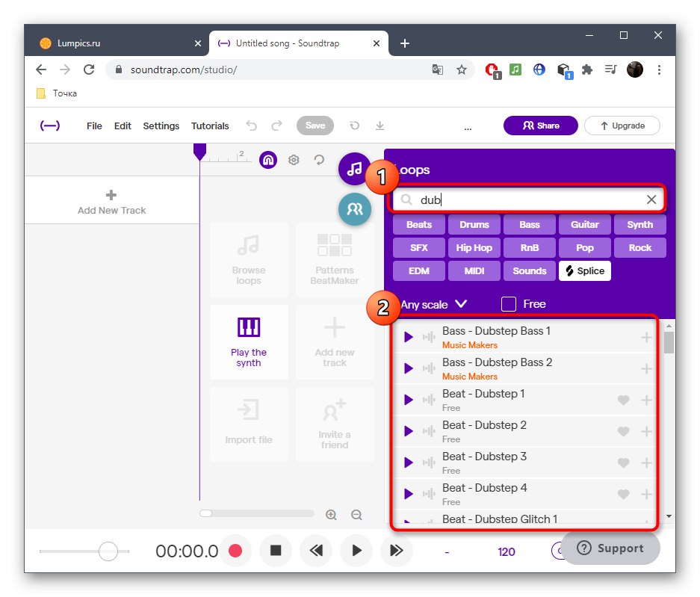This screenshot has width=700, height=597.
Task: Stop playback with the stop button
Action: point(276,551)
